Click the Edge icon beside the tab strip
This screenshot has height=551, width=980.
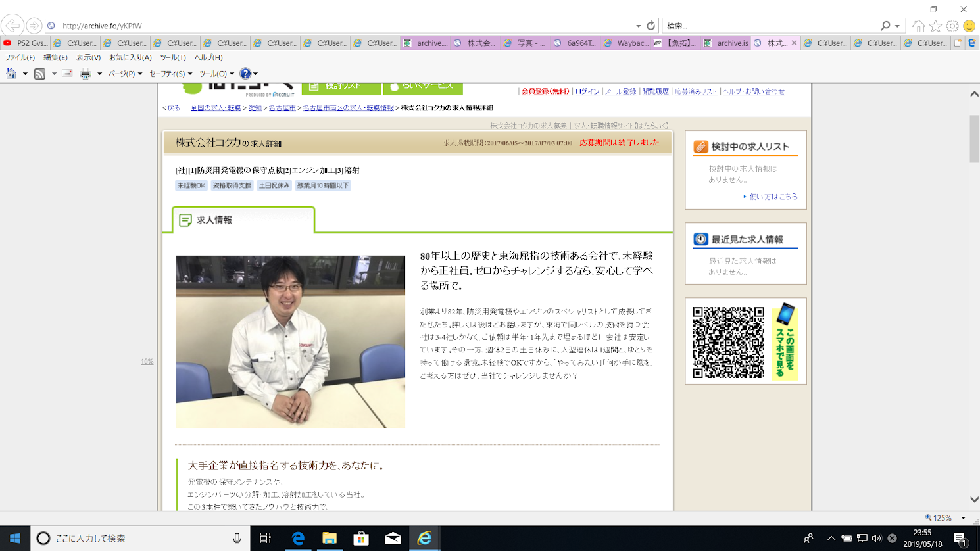coord(972,43)
